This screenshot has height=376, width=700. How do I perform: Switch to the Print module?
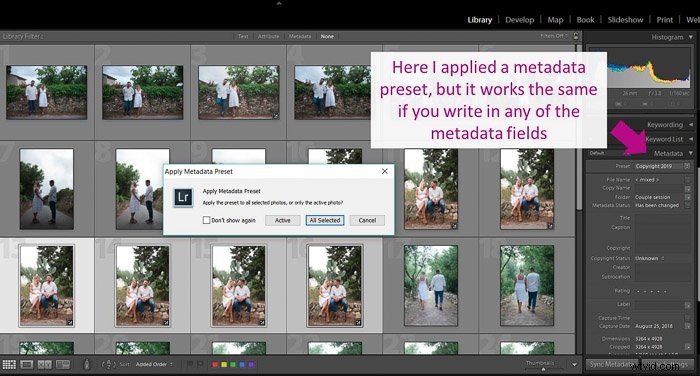(664, 20)
